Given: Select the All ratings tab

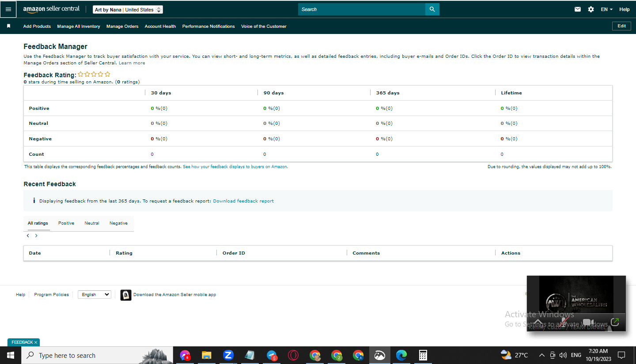Looking at the screenshot, I should pyautogui.click(x=38, y=223).
